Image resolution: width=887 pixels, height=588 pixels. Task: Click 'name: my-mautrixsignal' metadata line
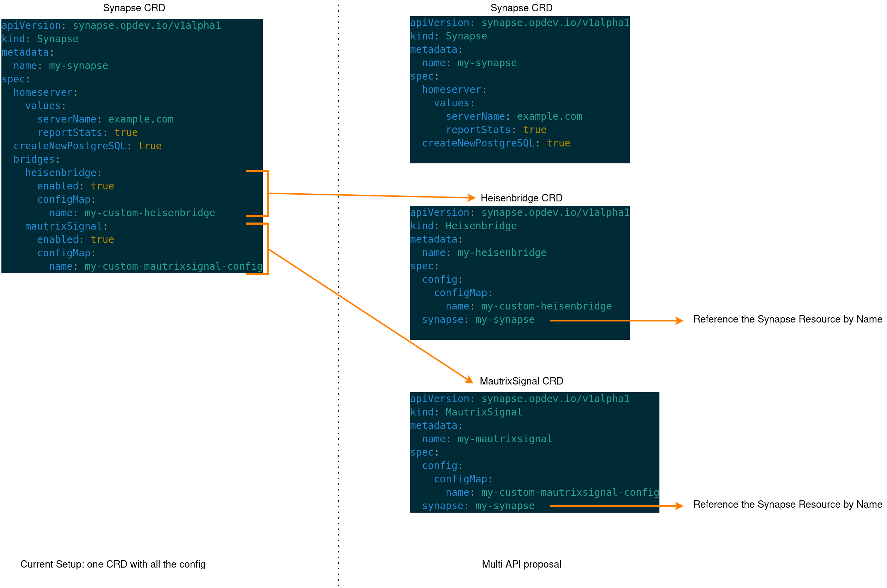[486, 439]
